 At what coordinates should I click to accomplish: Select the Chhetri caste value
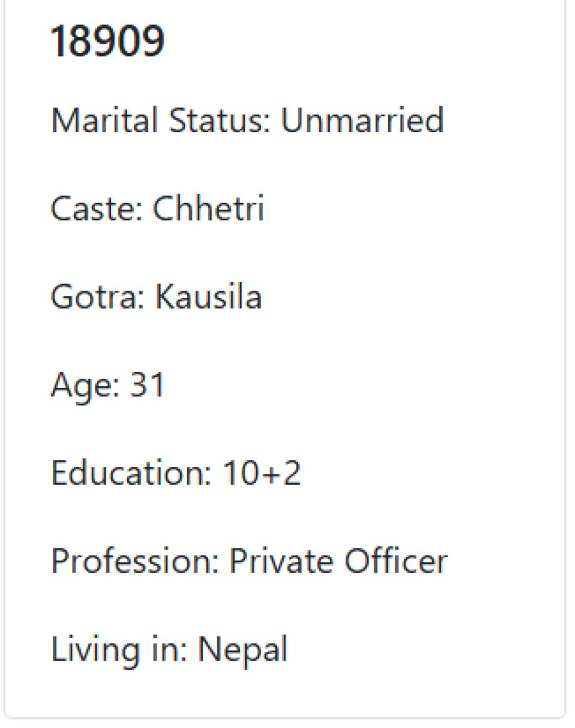pos(209,209)
